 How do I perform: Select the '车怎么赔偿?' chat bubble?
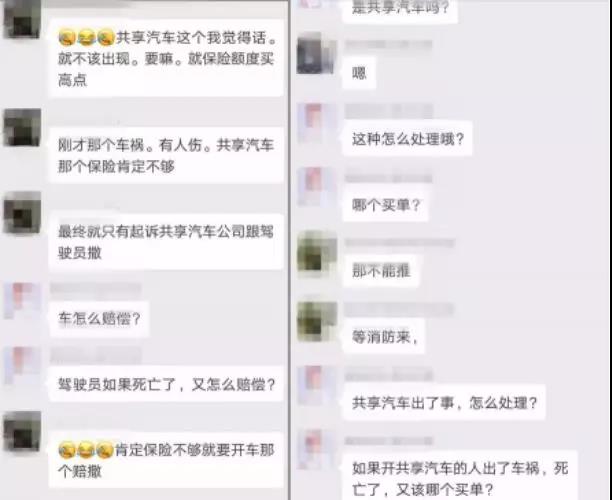[99, 319]
